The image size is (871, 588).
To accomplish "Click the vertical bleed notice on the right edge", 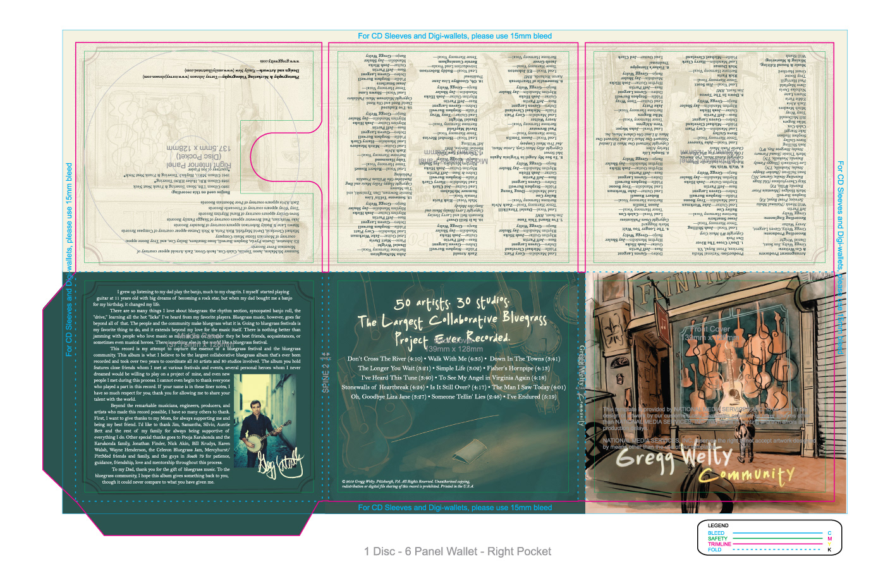I will pyautogui.click(x=840, y=258).
